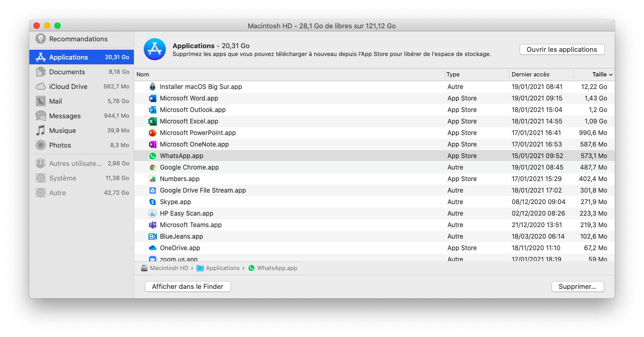Click Afficher dans le Finder button
The height and width of the screenshot is (337, 644).
coord(188,286)
